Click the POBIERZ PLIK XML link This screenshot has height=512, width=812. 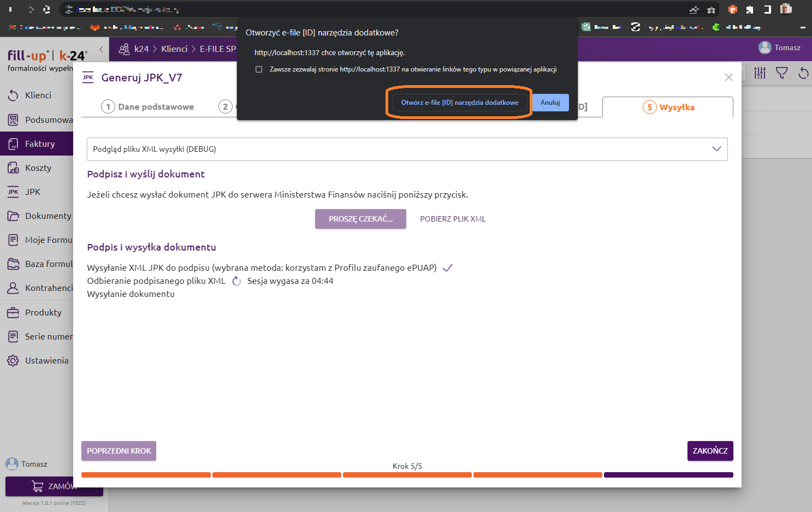[x=453, y=219]
